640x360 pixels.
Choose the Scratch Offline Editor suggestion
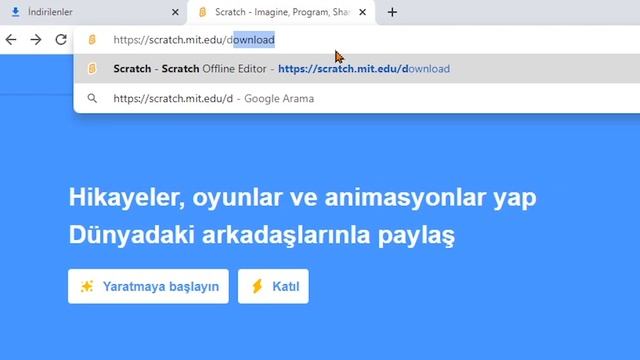click(x=357, y=69)
